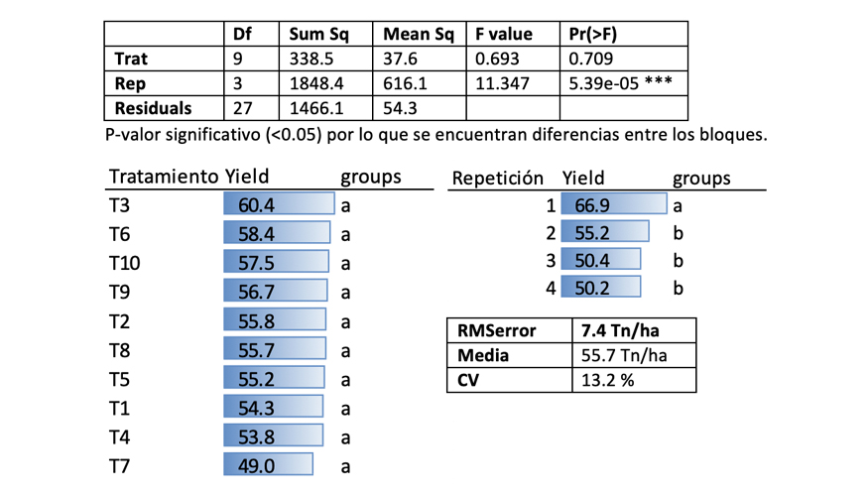Click the Pr(>F) column header
The height and width of the screenshot is (496, 868).
(593, 35)
